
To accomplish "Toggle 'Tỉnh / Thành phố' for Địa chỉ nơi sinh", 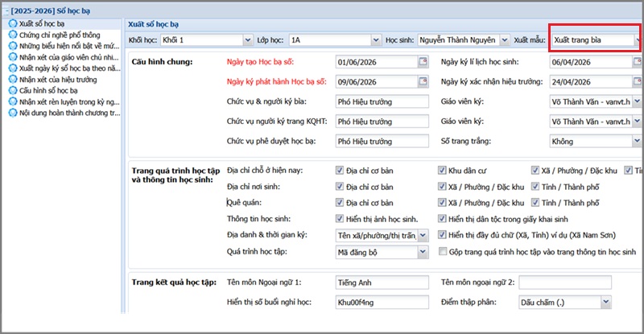I will tap(535, 187).
